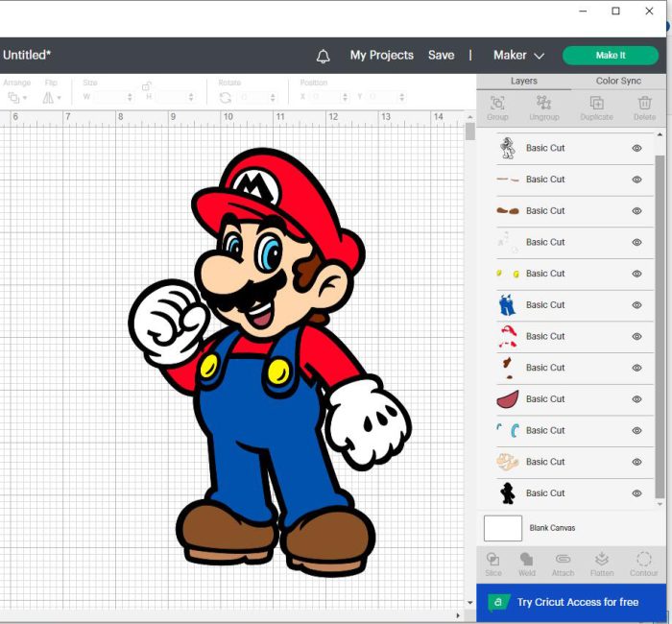Adjust the height size stepper
The width and height of the screenshot is (672, 624).
pyautogui.click(x=191, y=97)
